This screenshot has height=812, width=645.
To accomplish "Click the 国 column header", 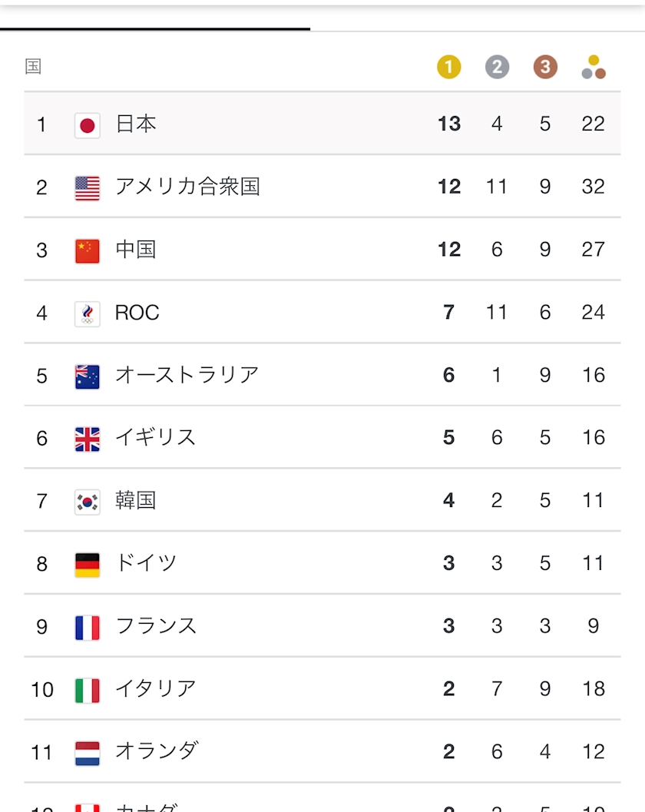I will [33, 67].
